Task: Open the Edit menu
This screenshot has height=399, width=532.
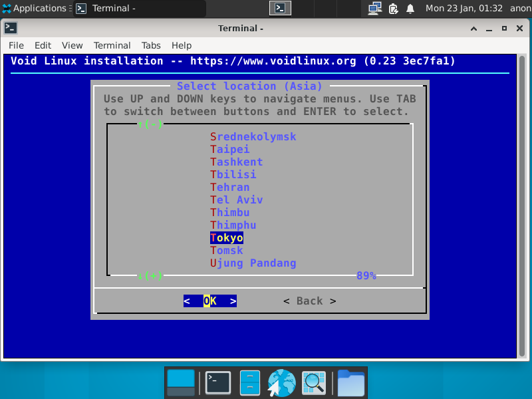Action: (x=43, y=45)
